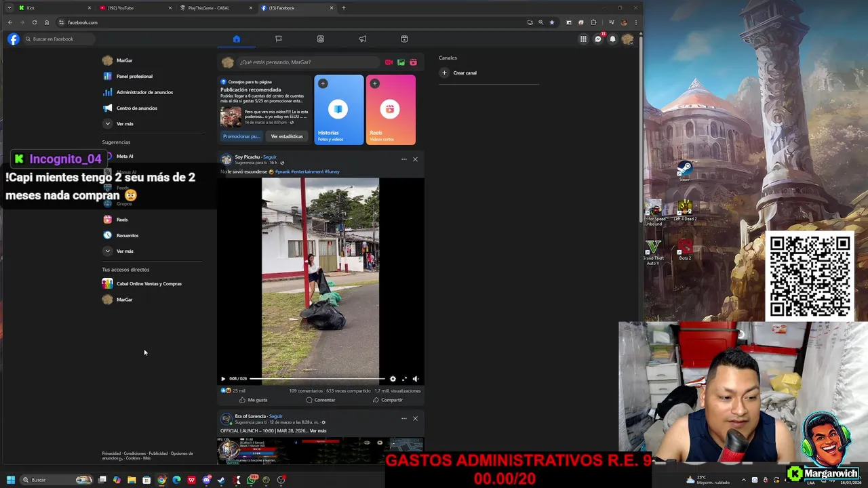Screen dimensions: 868x488
Task: Open the Ads megaphone tab
Action: [x=363, y=39]
